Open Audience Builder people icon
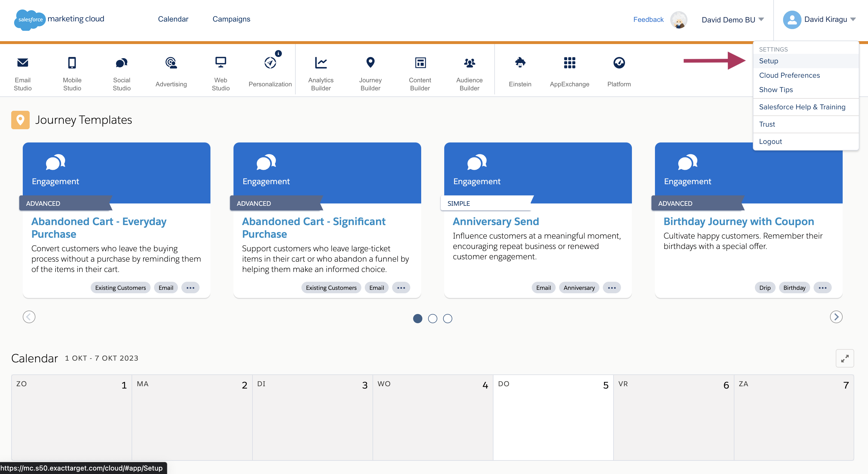The image size is (868, 474). click(x=469, y=63)
